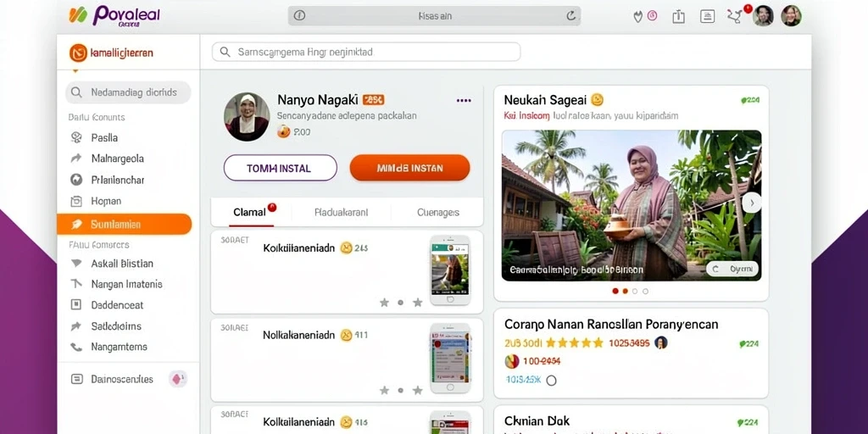The height and width of the screenshot is (434, 868).
Task: Click the rating stars on Nolkakaneniadn 411 row
Action: pos(401,390)
